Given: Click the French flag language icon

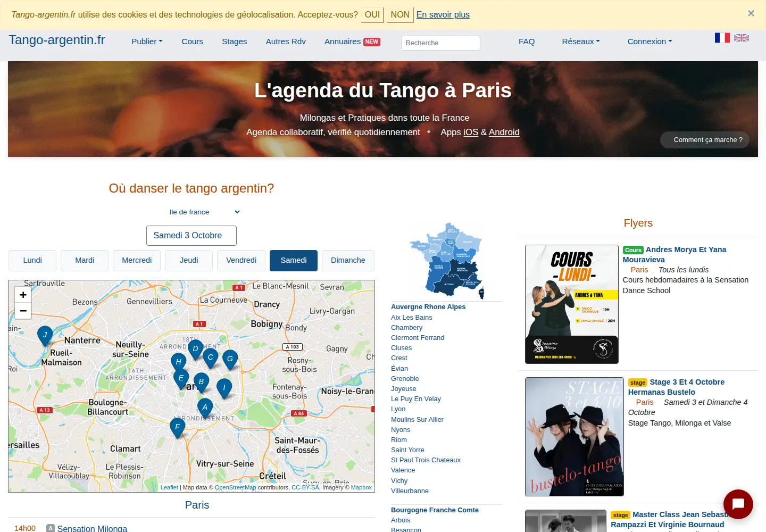Looking at the screenshot, I should [x=722, y=38].
